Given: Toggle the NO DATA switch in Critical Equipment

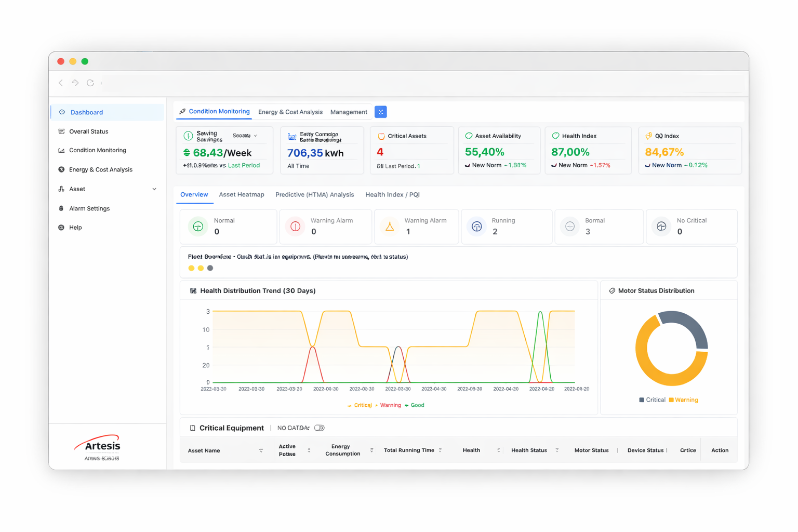Looking at the screenshot, I should click(319, 428).
